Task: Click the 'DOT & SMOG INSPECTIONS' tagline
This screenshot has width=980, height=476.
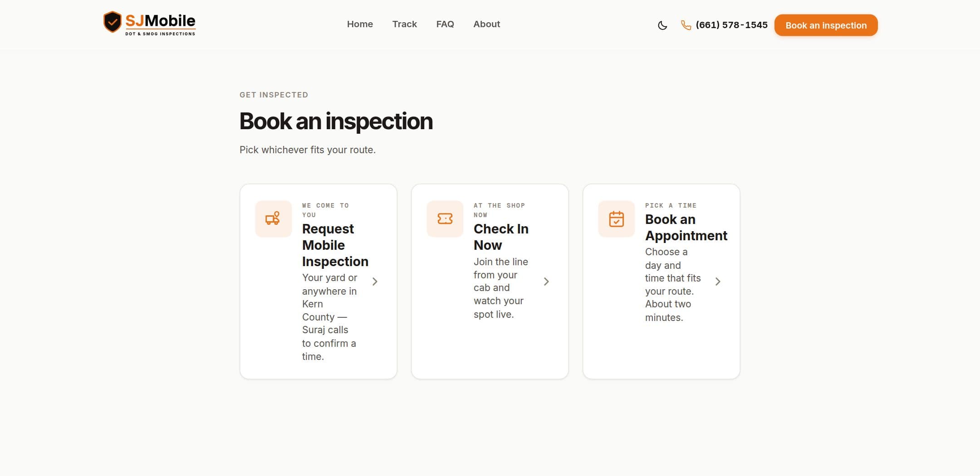Action: click(160, 34)
